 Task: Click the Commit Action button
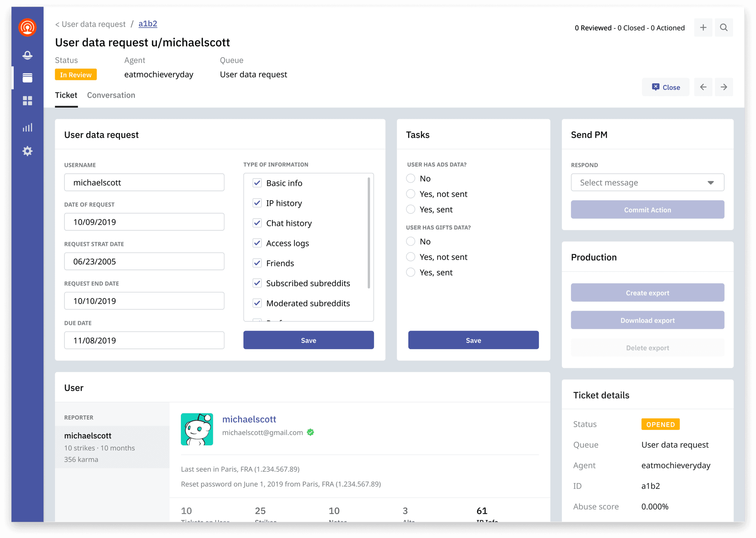(647, 210)
